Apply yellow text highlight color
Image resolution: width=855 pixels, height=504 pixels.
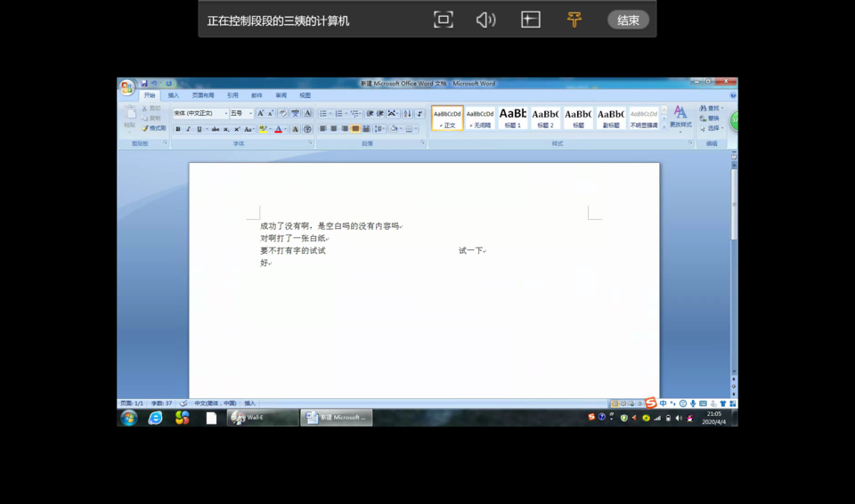click(x=263, y=129)
